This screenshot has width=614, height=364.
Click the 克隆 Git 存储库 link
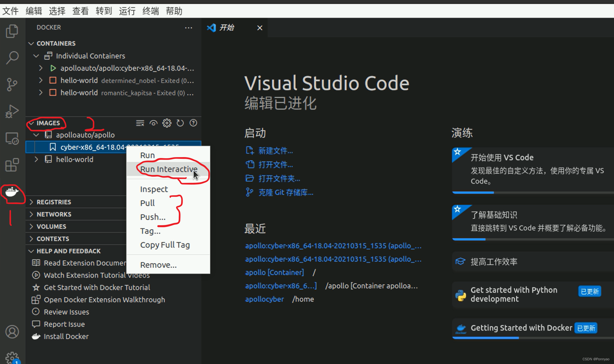coord(285,192)
